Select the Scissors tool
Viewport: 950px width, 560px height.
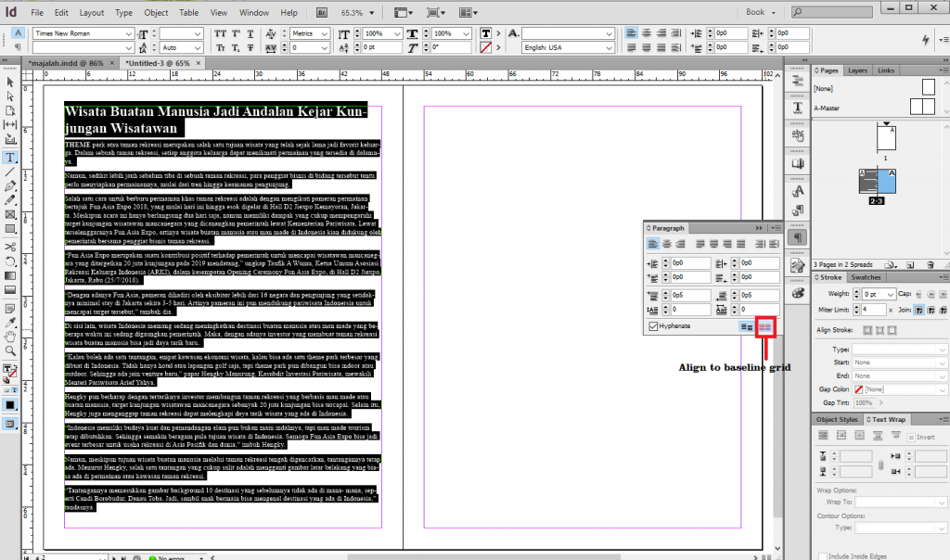(10, 247)
